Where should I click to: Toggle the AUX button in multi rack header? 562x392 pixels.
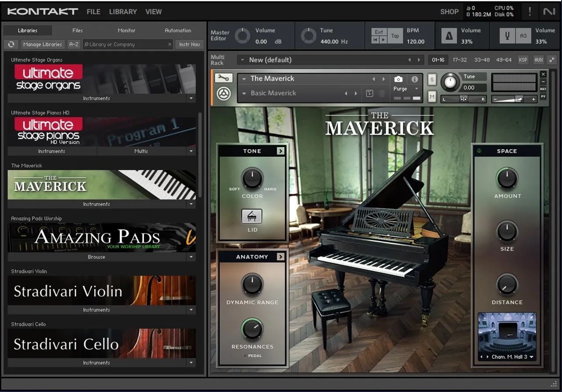tap(538, 60)
